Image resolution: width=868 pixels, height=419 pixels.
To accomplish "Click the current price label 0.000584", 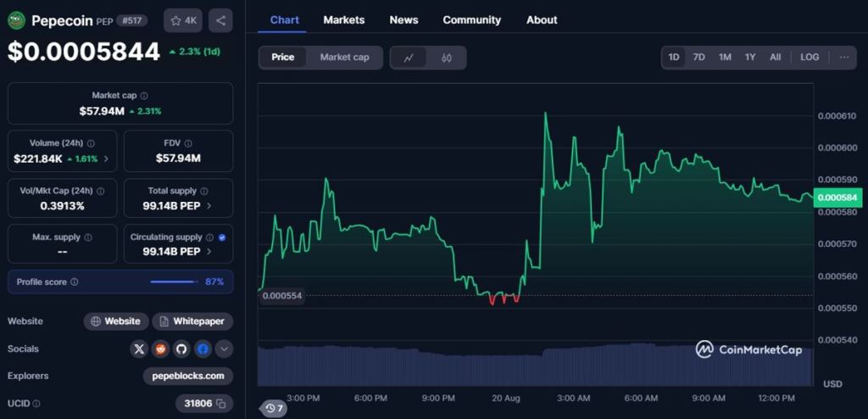I will (x=837, y=198).
